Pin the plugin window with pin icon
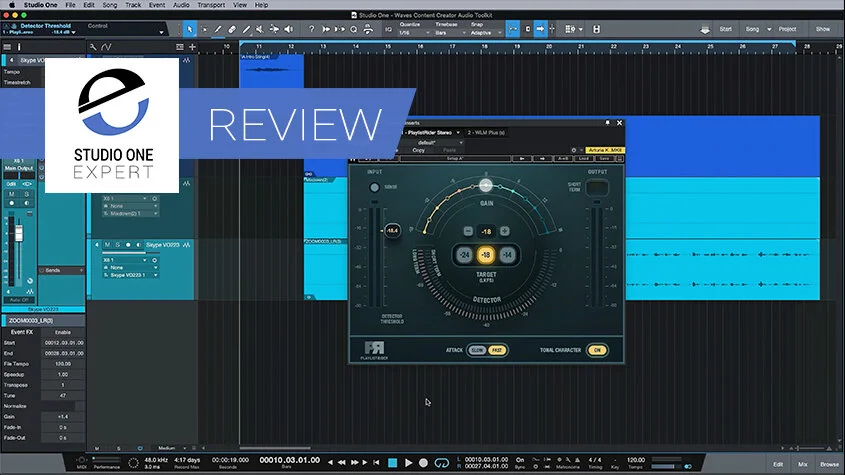The width and height of the screenshot is (845, 475). pyautogui.click(x=607, y=123)
